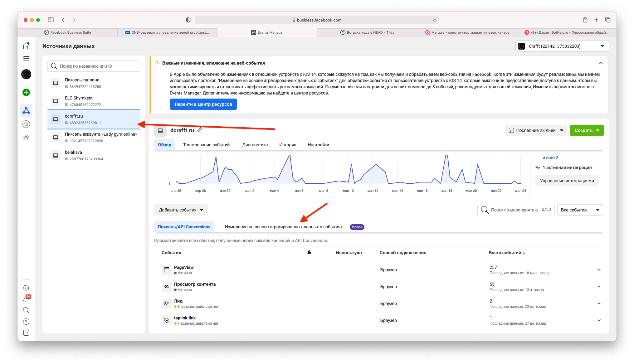Image resolution: width=634 pixels, height=364 pixels.
Task: Click 1 активная интеграция text
Action: point(567,167)
